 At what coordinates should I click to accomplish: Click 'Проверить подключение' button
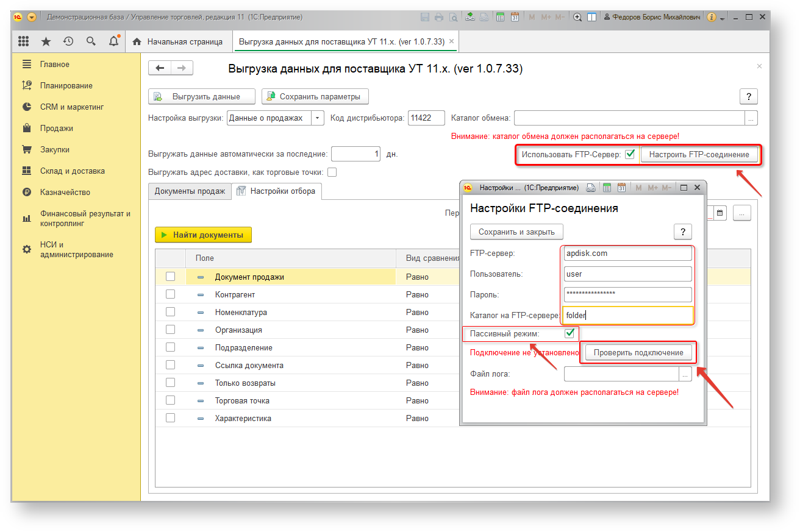[638, 353]
